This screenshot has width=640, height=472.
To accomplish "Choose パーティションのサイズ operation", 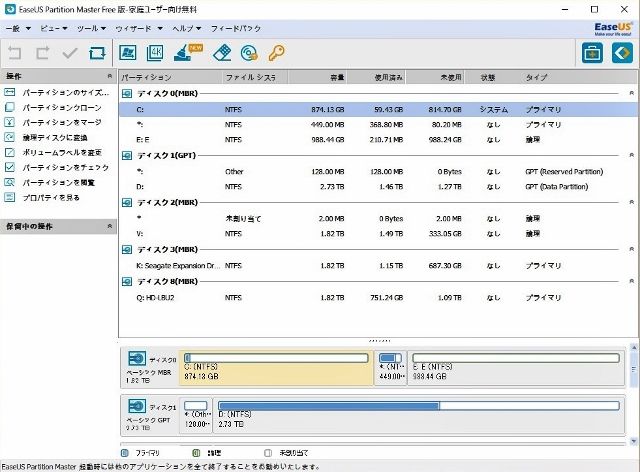I will [x=58, y=92].
